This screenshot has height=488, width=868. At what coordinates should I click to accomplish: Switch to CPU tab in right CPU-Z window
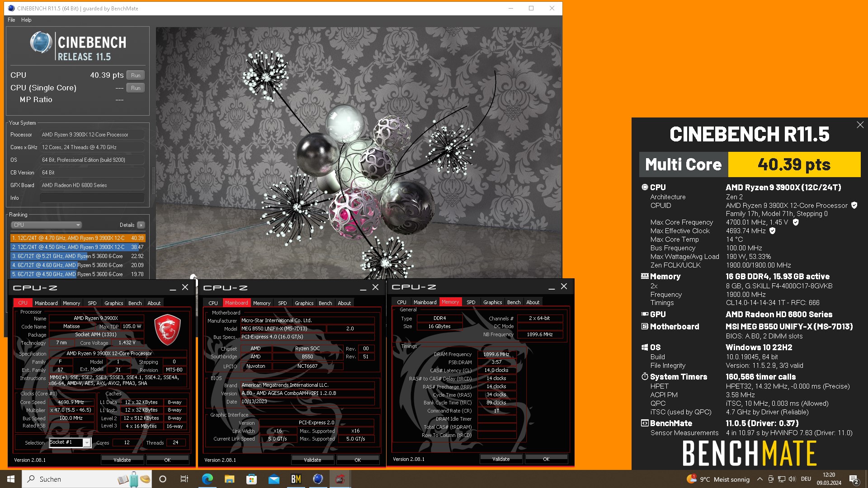(401, 302)
